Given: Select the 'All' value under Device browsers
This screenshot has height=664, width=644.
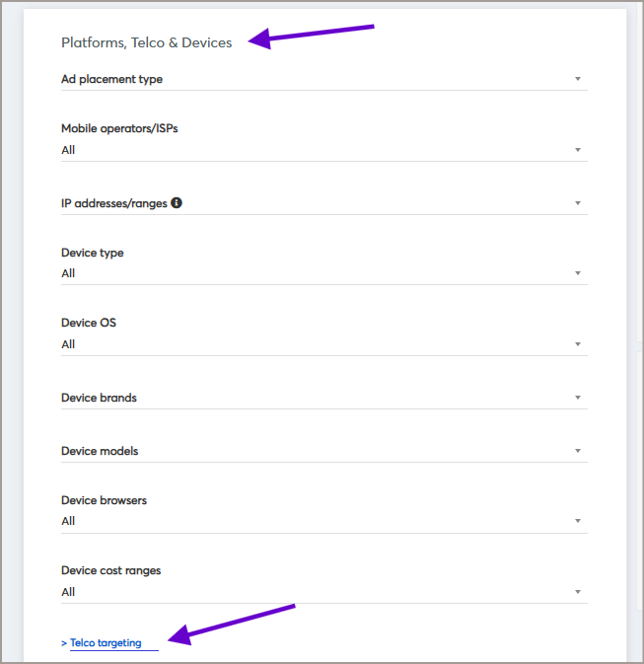Looking at the screenshot, I should [68, 521].
